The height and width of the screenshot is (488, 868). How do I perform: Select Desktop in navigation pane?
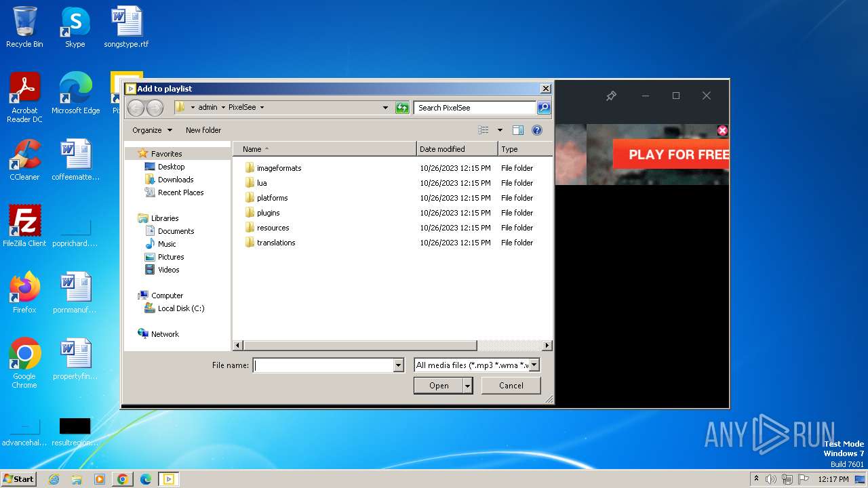pos(171,167)
